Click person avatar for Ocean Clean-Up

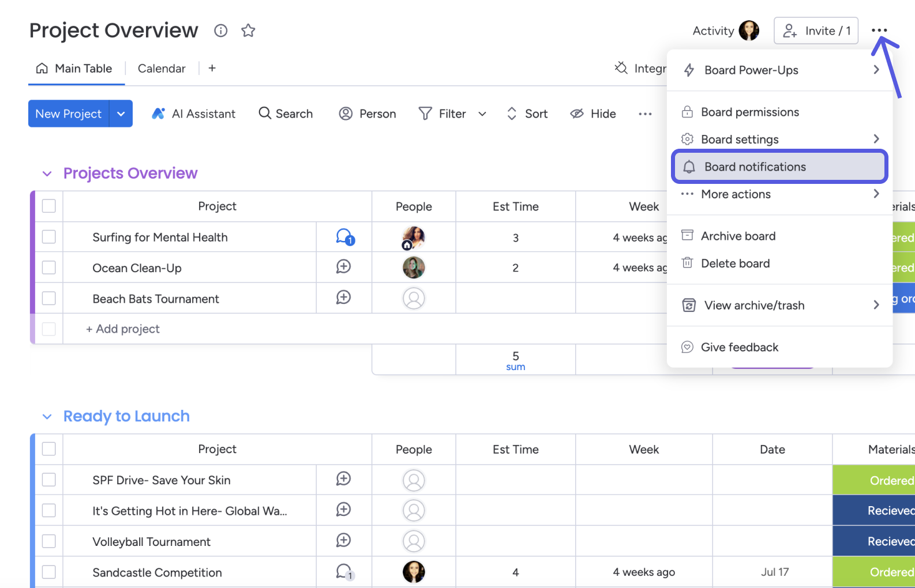[x=414, y=267]
